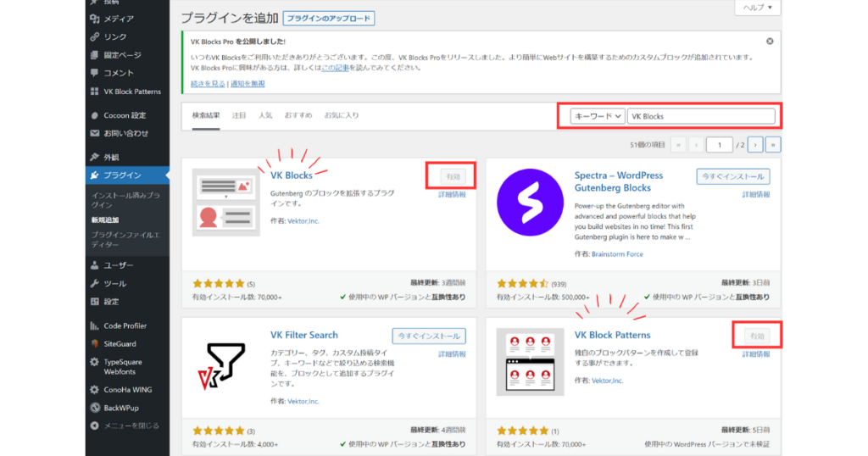868x456 pixels.
Task: Open 設定 settings icon in sidebar
Action: click(95, 302)
